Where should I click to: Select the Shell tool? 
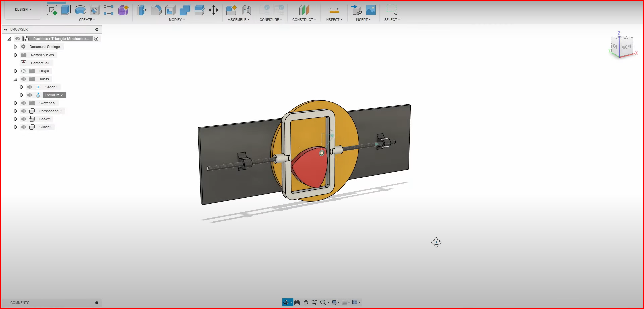pos(171,10)
